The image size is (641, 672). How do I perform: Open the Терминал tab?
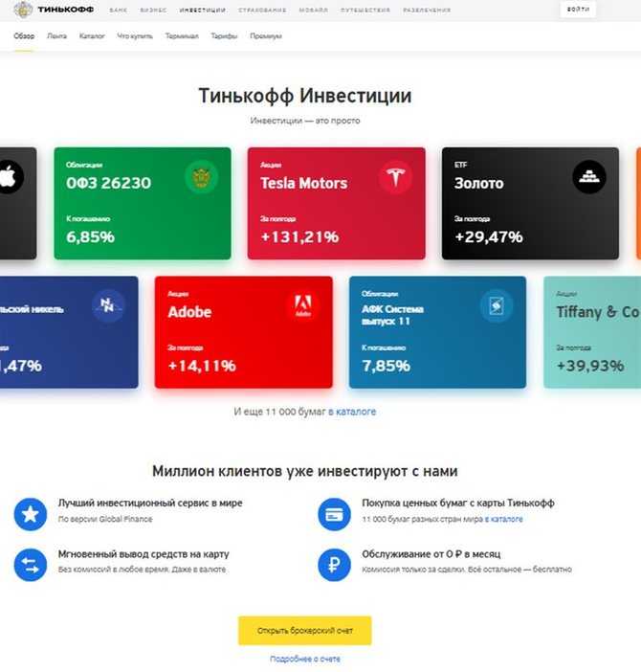coord(182,36)
